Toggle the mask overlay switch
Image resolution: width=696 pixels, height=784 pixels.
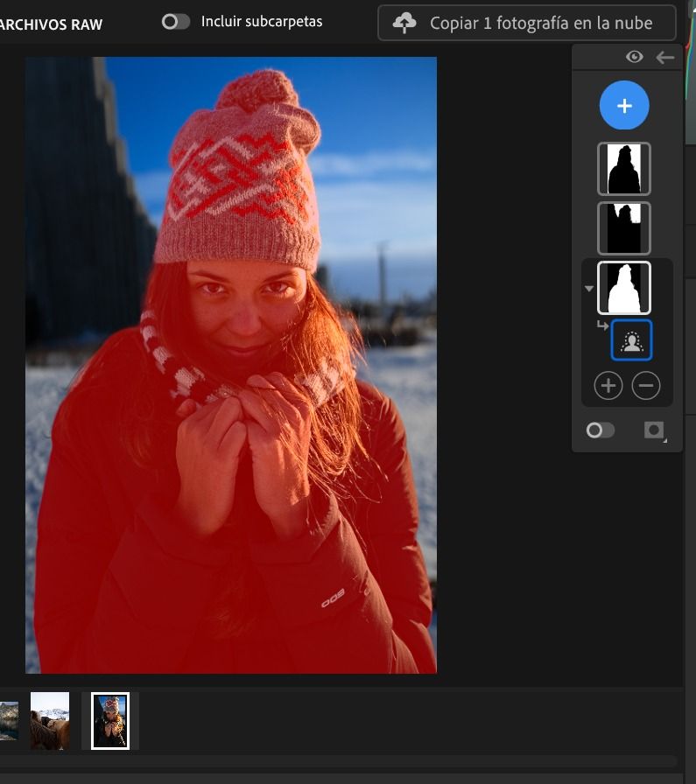601,430
